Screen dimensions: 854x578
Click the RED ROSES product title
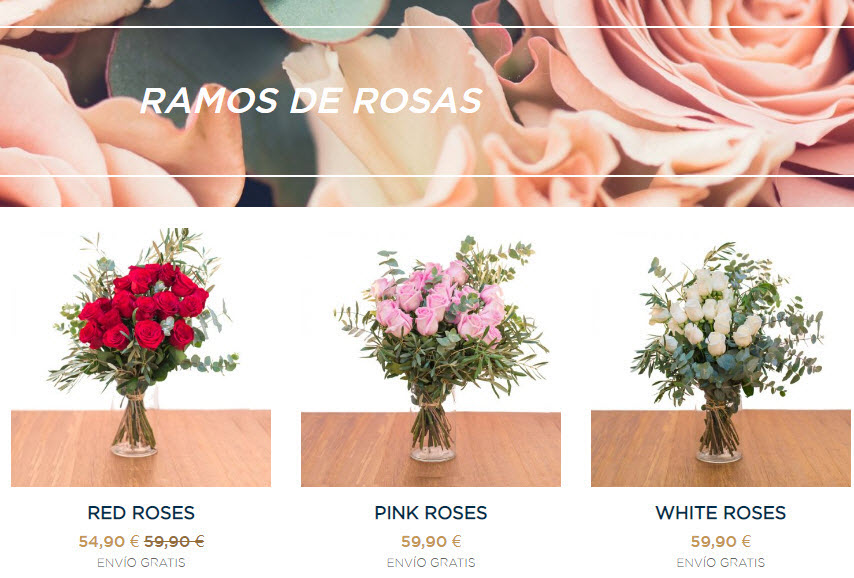pyautogui.click(x=141, y=513)
